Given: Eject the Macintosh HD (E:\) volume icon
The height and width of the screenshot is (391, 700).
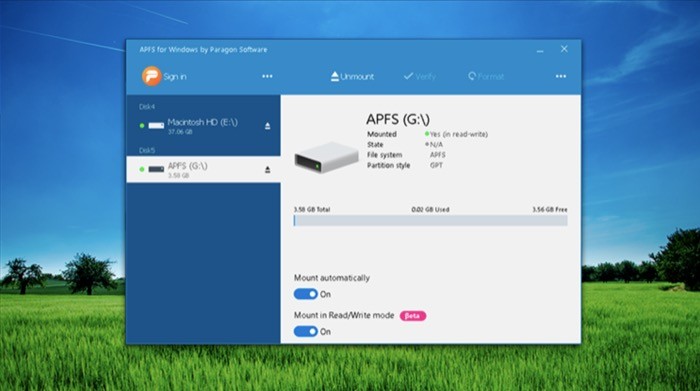Looking at the screenshot, I should click(267, 126).
